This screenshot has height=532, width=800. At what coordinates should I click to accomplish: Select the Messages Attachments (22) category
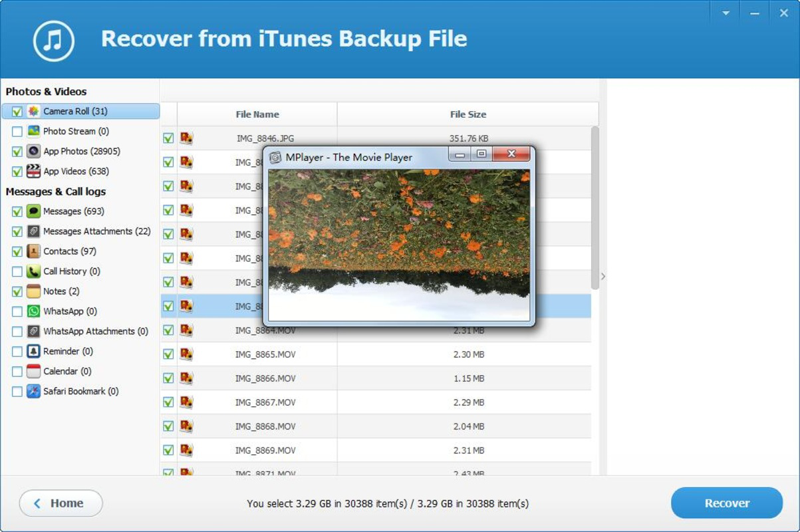(x=97, y=231)
